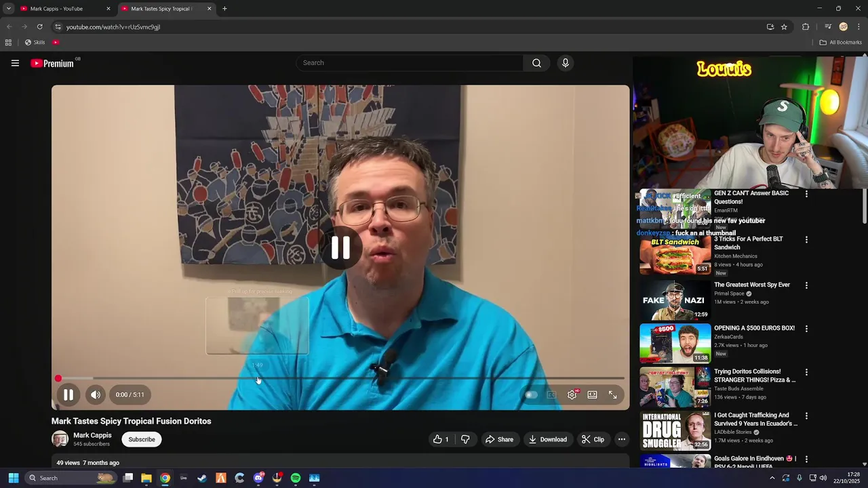Go back to previous page
Viewport: 868px width, 488px height.
coord(9,26)
